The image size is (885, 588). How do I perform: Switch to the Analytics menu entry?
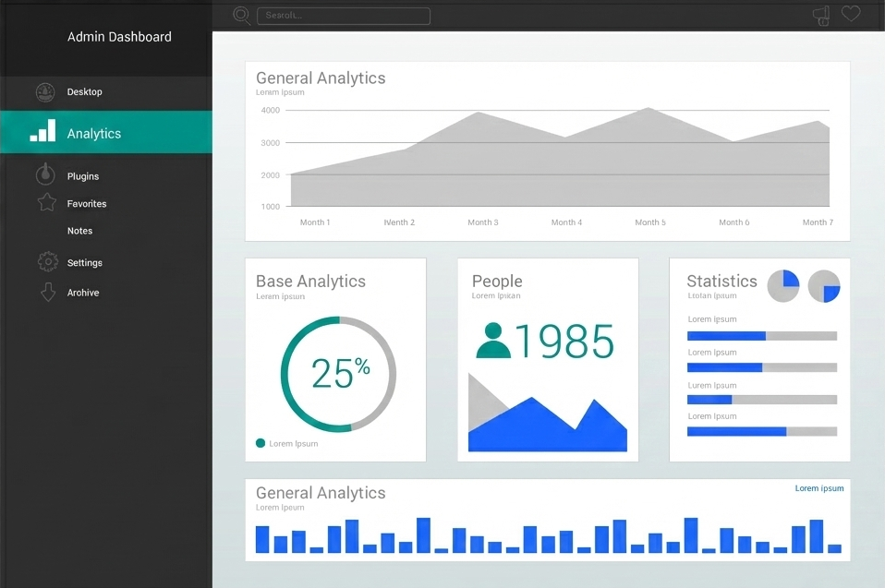point(93,132)
